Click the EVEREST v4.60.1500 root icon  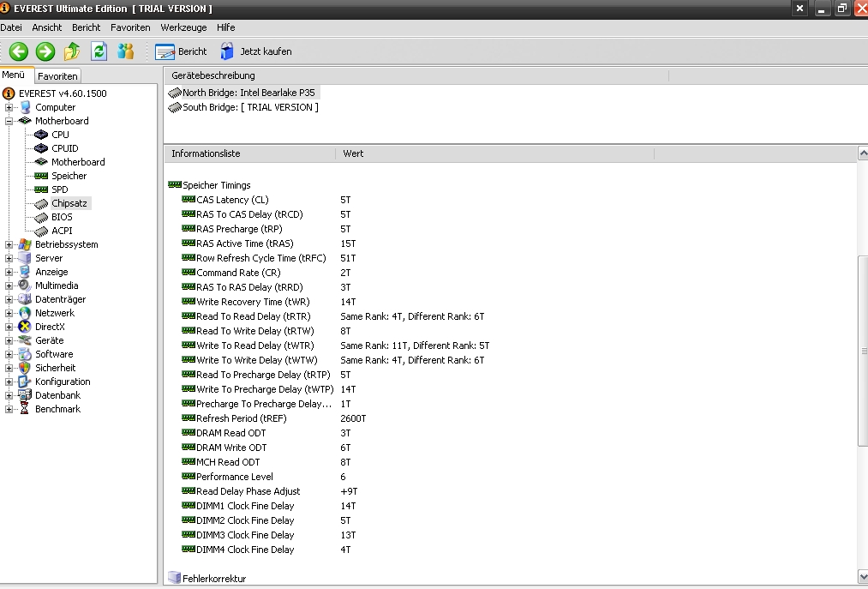point(9,93)
